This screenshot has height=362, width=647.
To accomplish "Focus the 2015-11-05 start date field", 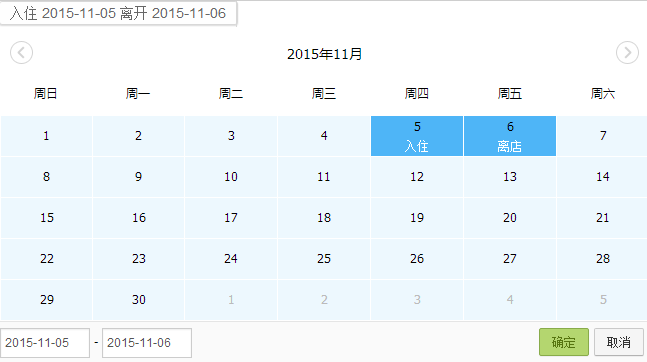I will coord(45,343).
